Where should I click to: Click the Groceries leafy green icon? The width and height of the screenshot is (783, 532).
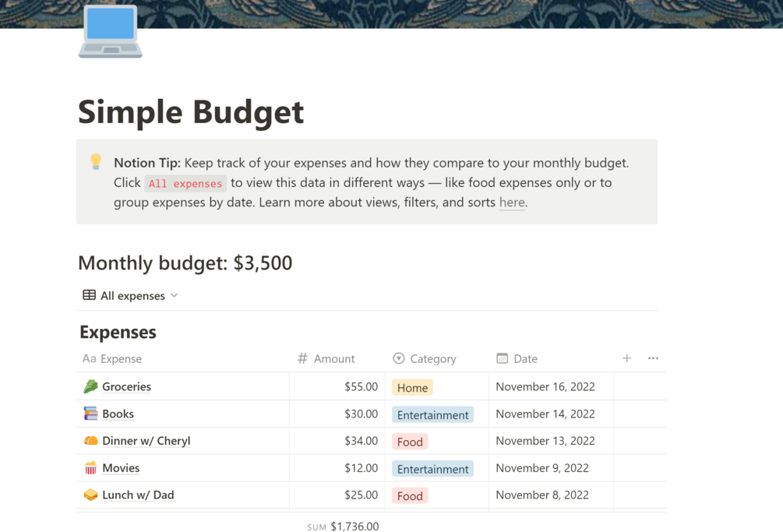pos(90,386)
